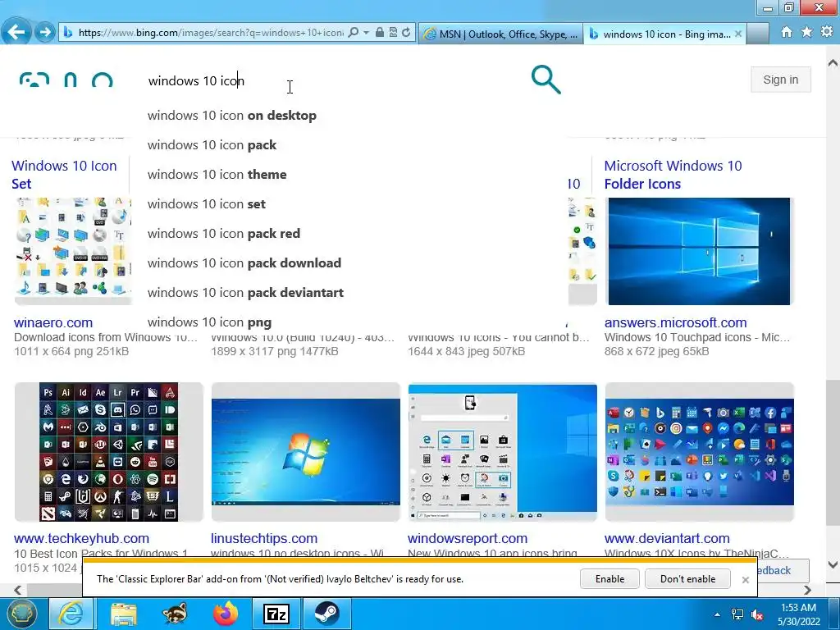Click the horizontal scrollbar left arrow

18,590
